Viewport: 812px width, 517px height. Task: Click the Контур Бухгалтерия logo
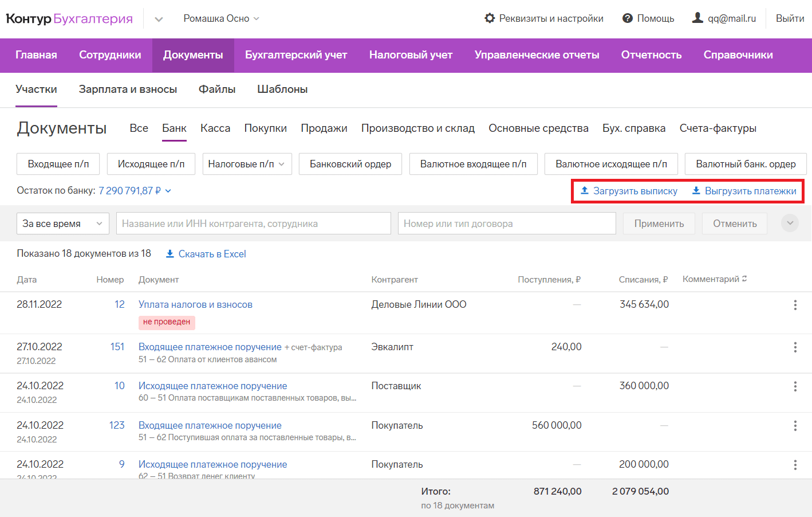[69, 18]
